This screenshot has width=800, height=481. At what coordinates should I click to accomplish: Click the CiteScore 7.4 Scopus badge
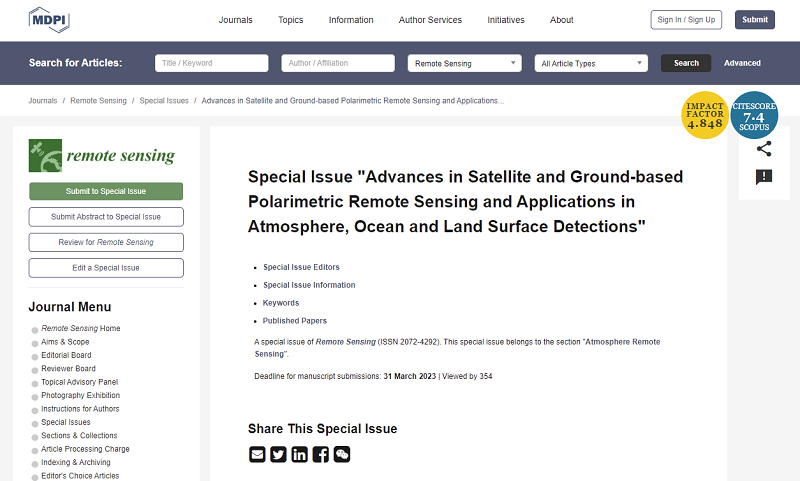[755, 115]
